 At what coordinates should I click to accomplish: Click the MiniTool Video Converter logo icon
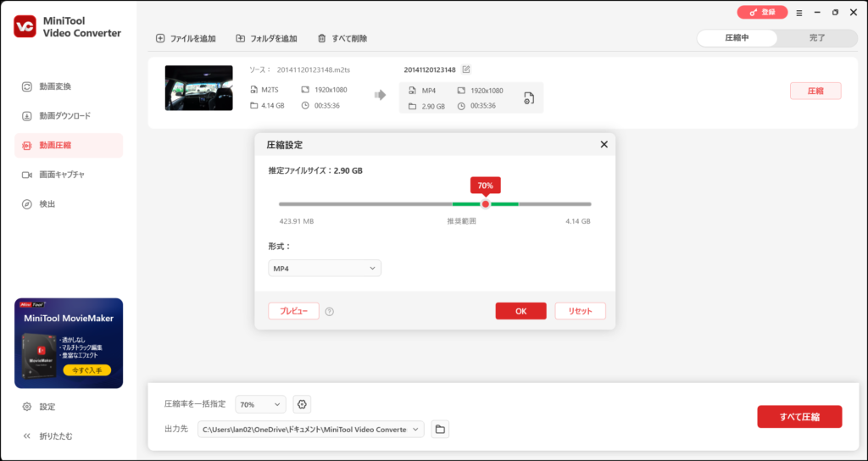click(25, 26)
